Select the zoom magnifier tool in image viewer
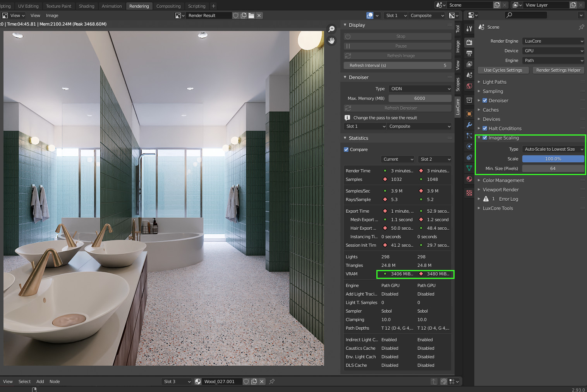This screenshot has width=587, height=392. (x=331, y=29)
